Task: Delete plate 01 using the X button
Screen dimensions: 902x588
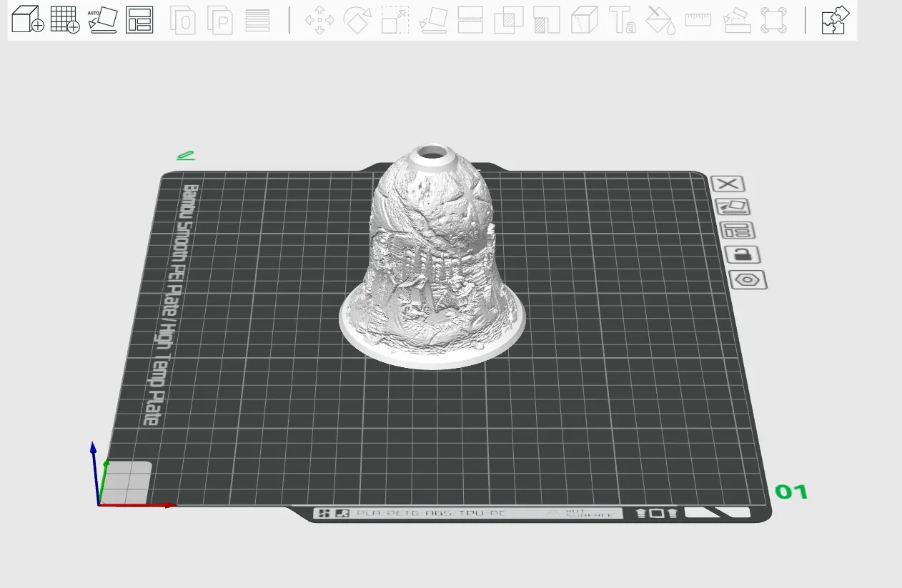Action: pos(728,184)
